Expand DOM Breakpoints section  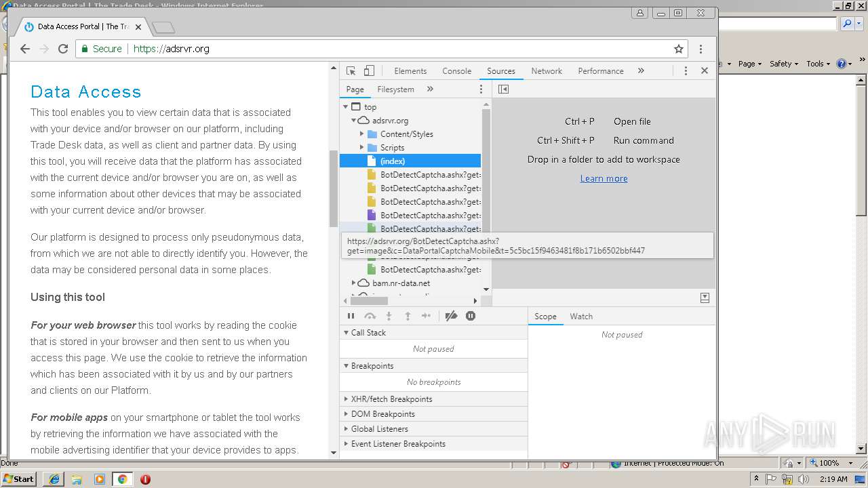(434, 413)
